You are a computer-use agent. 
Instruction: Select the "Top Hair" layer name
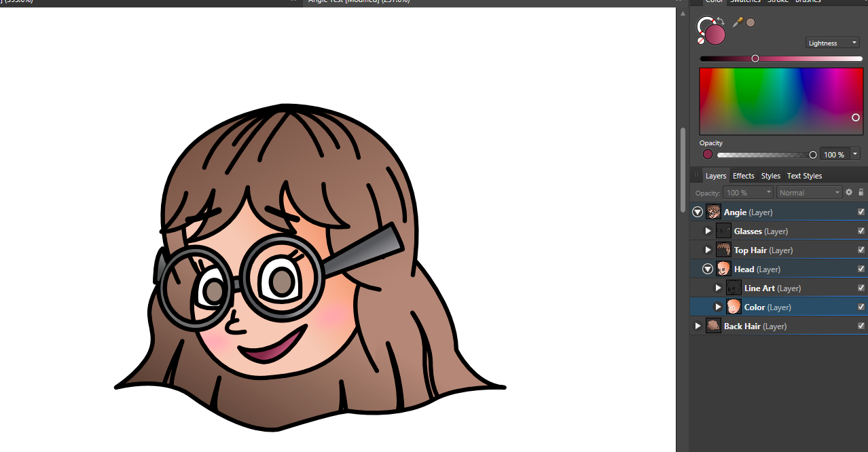751,250
